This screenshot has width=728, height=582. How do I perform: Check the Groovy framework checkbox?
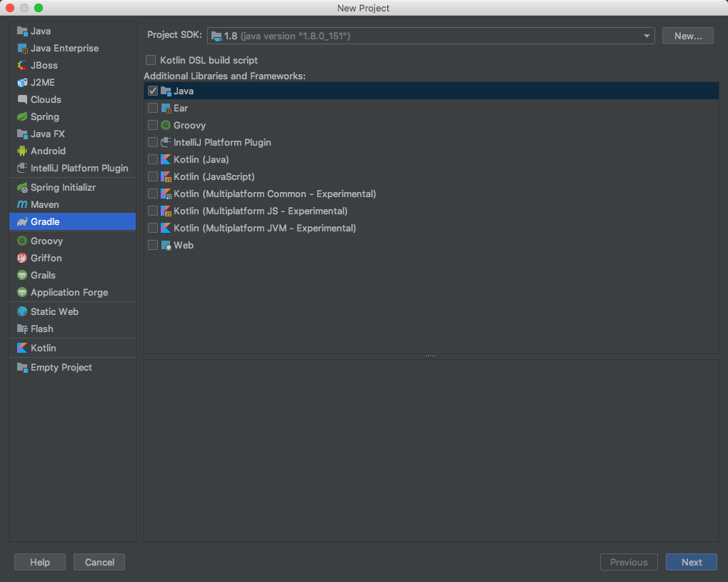(153, 125)
